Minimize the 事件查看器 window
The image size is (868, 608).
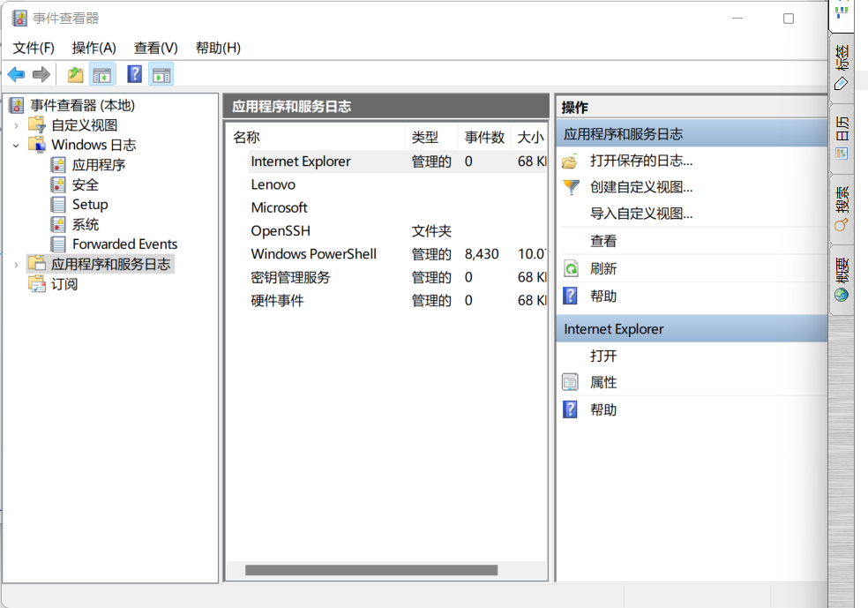pos(737,19)
